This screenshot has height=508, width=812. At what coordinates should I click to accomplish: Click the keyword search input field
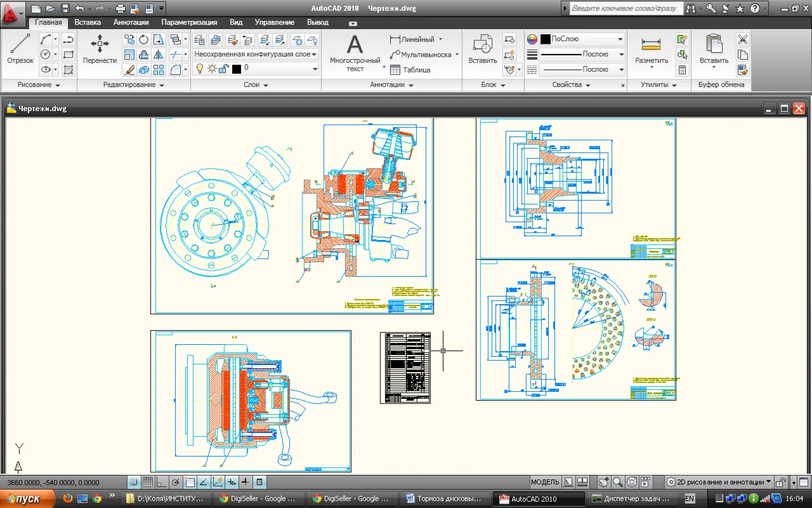[625, 9]
